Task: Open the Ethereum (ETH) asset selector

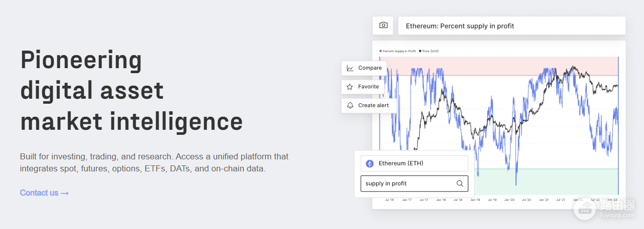Action: coord(414,163)
